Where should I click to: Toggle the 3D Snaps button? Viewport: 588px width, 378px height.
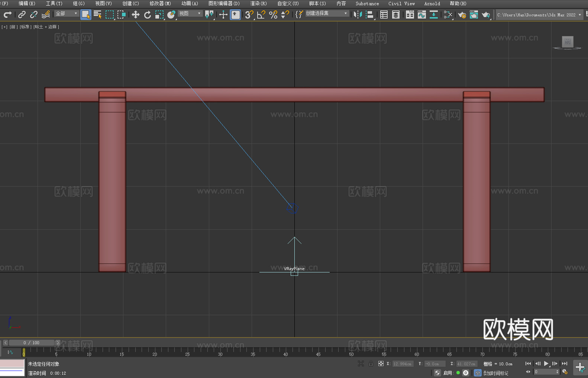click(x=249, y=14)
